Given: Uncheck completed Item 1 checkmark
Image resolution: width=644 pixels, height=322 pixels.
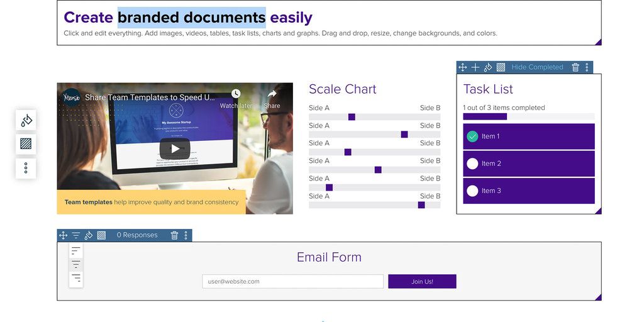Looking at the screenshot, I should [472, 136].
